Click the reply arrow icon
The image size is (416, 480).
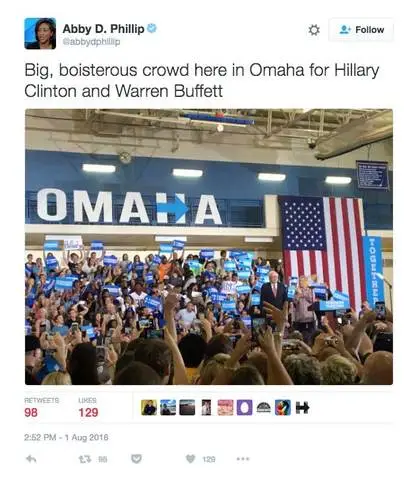point(31,459)
